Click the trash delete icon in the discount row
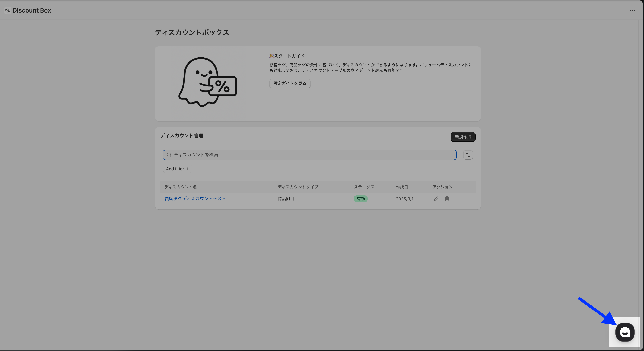Image resolution: width=644 pixels, height=351 pixels. click(x=447, y=199)
